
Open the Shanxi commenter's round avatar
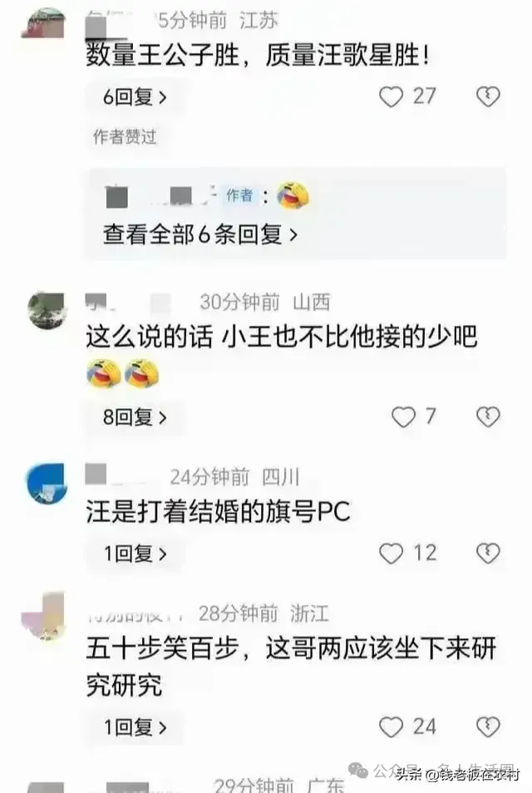click(x=47, y=310)
